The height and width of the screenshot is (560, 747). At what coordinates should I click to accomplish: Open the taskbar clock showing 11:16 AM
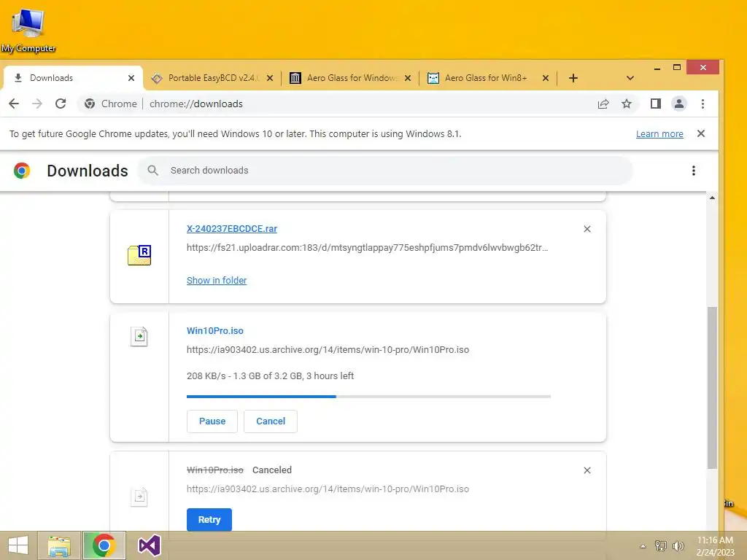click(715, 546)
